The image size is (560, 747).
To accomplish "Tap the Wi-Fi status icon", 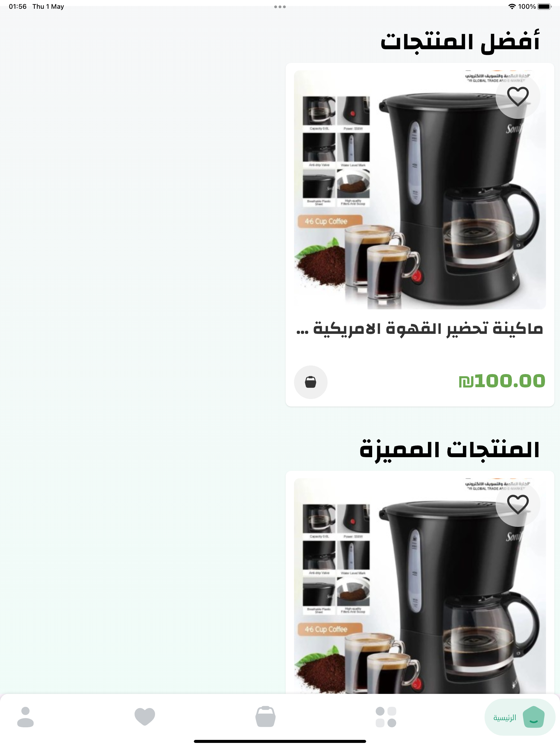I will (512, 6).
